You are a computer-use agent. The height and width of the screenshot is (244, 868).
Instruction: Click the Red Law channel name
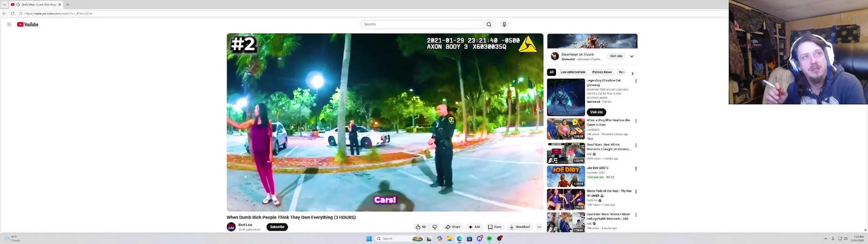point(245,225)
